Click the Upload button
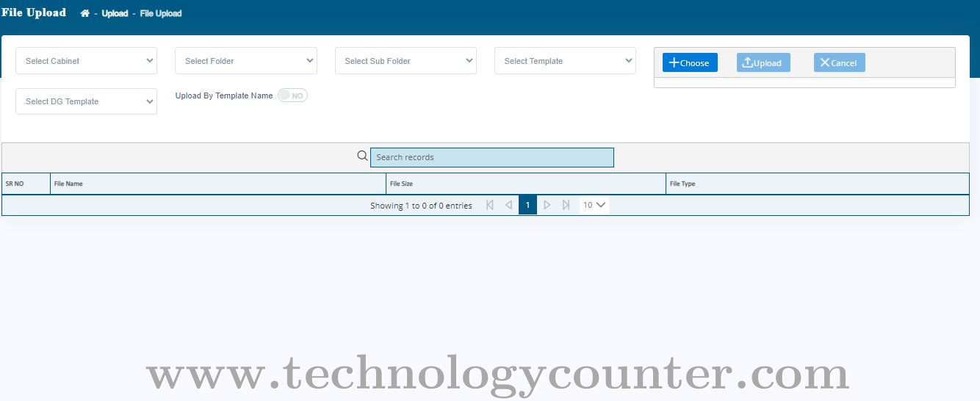 click(763, 62)
